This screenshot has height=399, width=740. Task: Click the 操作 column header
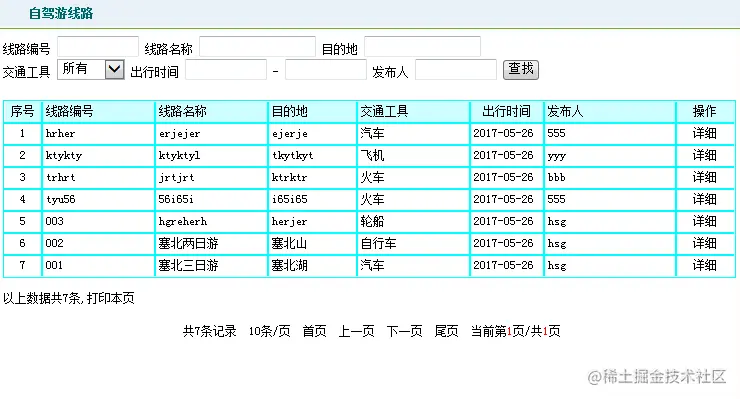(704, 111)
